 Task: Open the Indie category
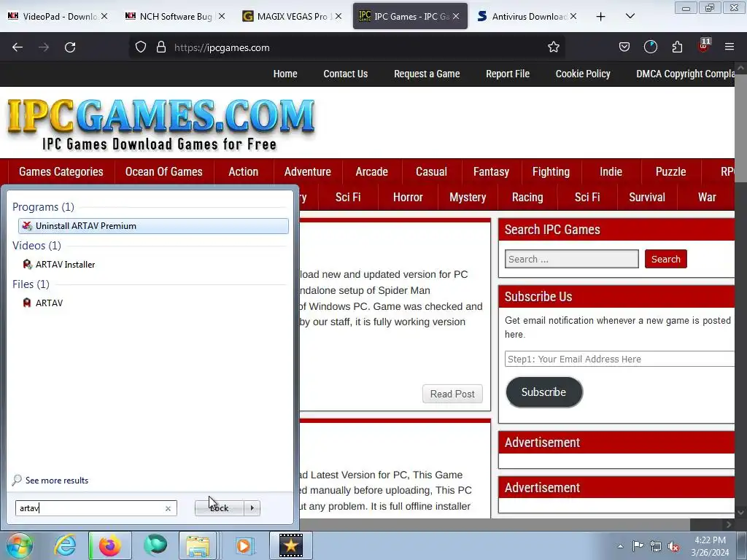click(611, 171)
